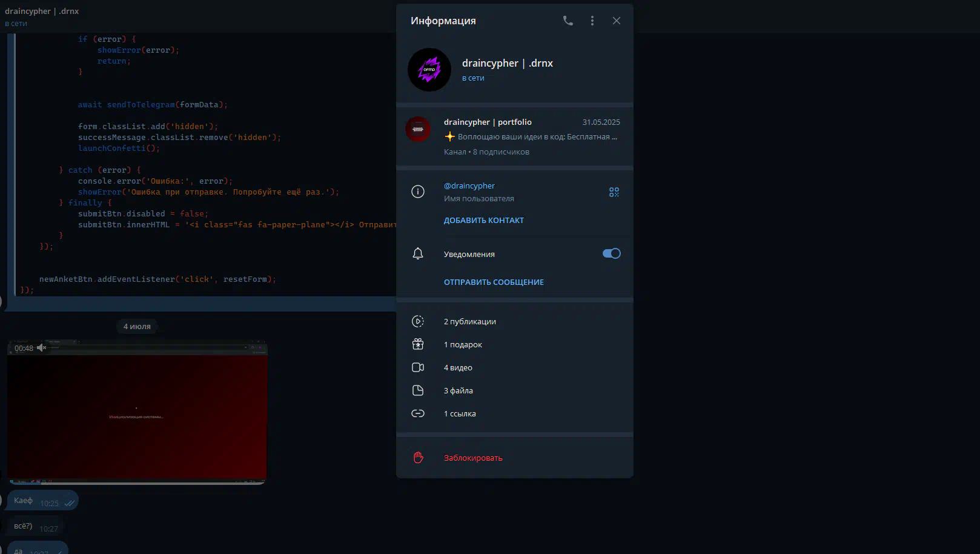Open the draincypher | portfolio channel
The height and width of the screenshot is (554, 980).
coord(515,136)
